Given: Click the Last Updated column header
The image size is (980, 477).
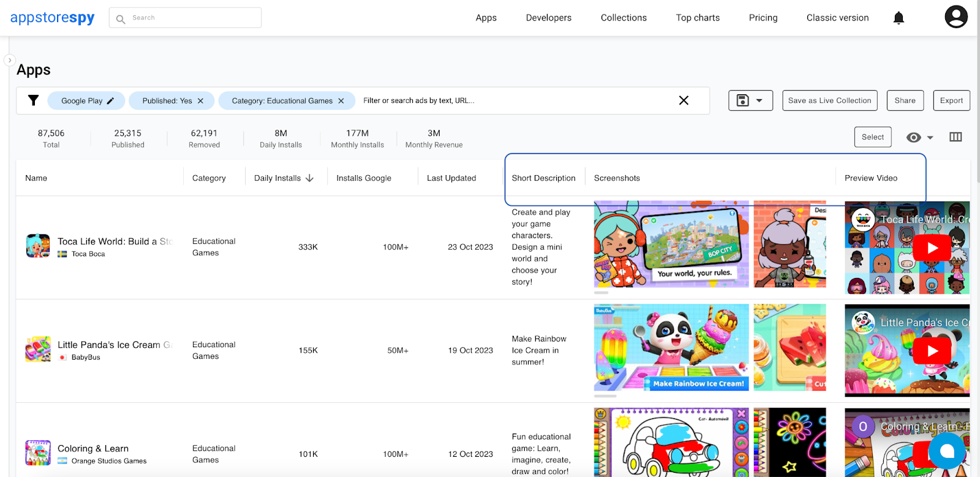Looking at the screenshot, I should [451, 178].
